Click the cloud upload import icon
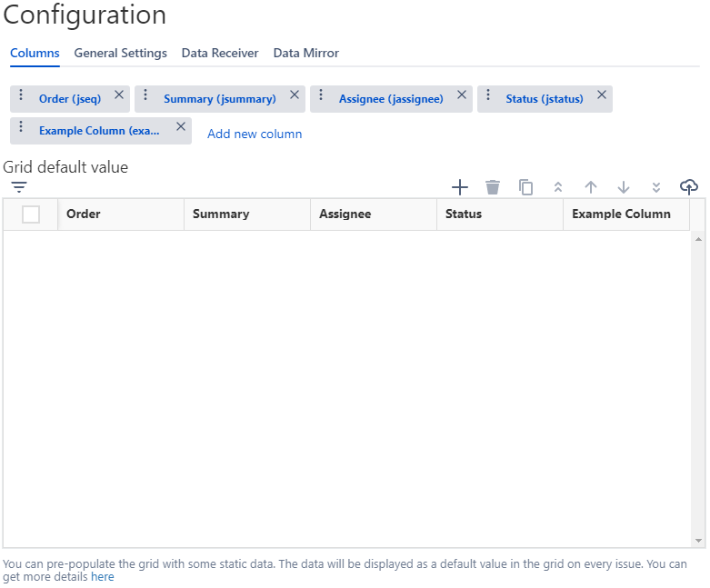710x588 pixels. 689,187
